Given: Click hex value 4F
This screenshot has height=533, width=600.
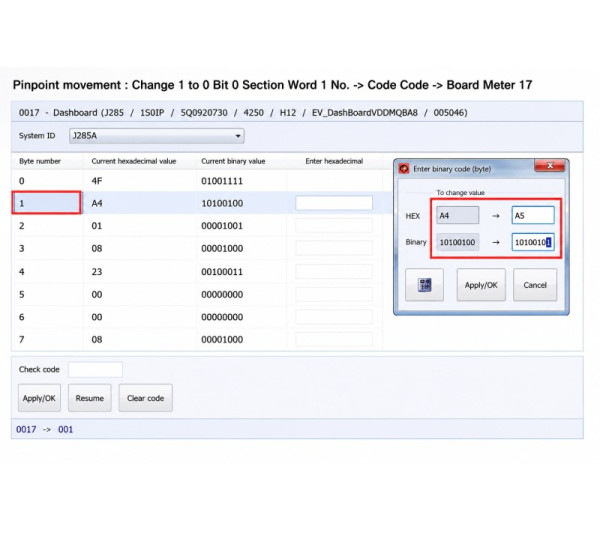Looking at the screenshot, I should (96, 181).
